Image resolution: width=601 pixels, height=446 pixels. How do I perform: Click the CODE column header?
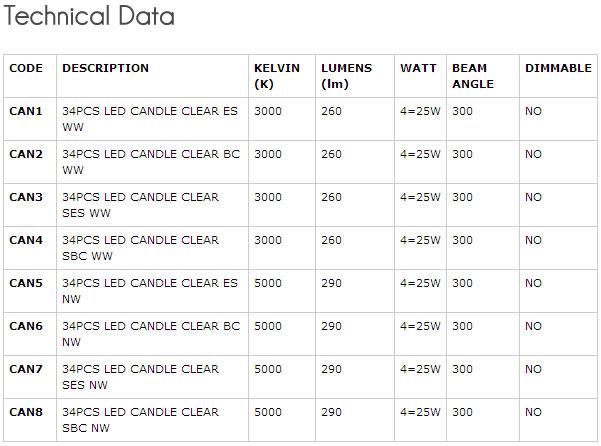click(x=26, y=68)
